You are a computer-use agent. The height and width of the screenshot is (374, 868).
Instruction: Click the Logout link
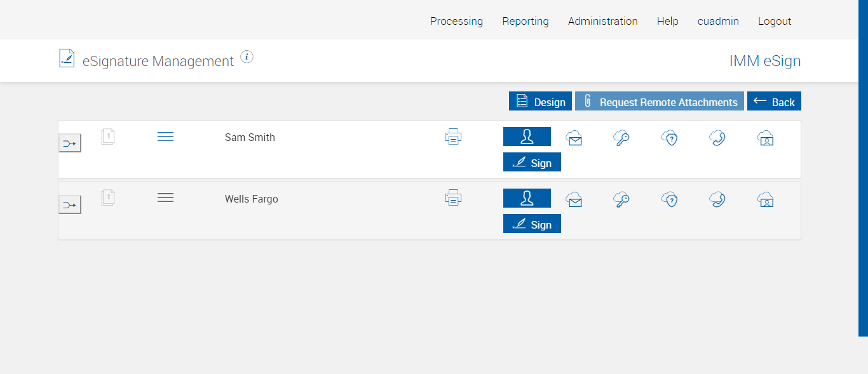coord(774,21)
